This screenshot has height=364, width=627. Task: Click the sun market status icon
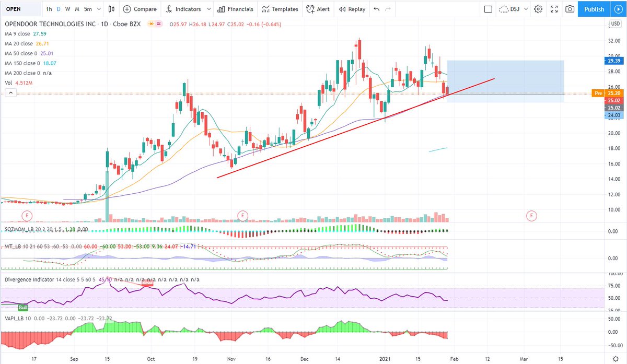pos(151,24)
